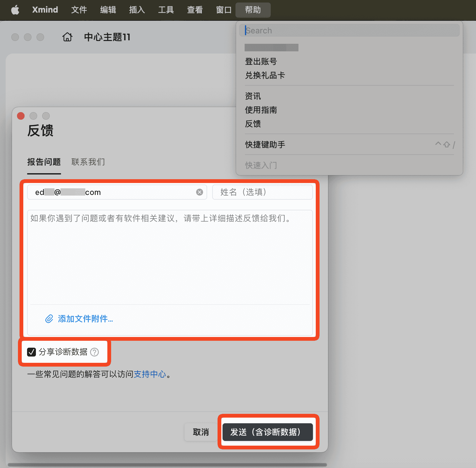Open the 工具 menu

coord(166,10)
